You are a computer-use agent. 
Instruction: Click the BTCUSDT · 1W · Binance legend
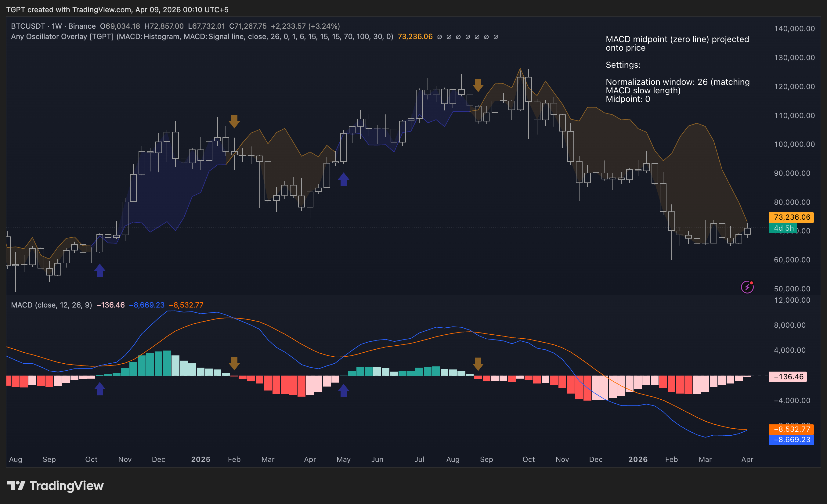53,26
